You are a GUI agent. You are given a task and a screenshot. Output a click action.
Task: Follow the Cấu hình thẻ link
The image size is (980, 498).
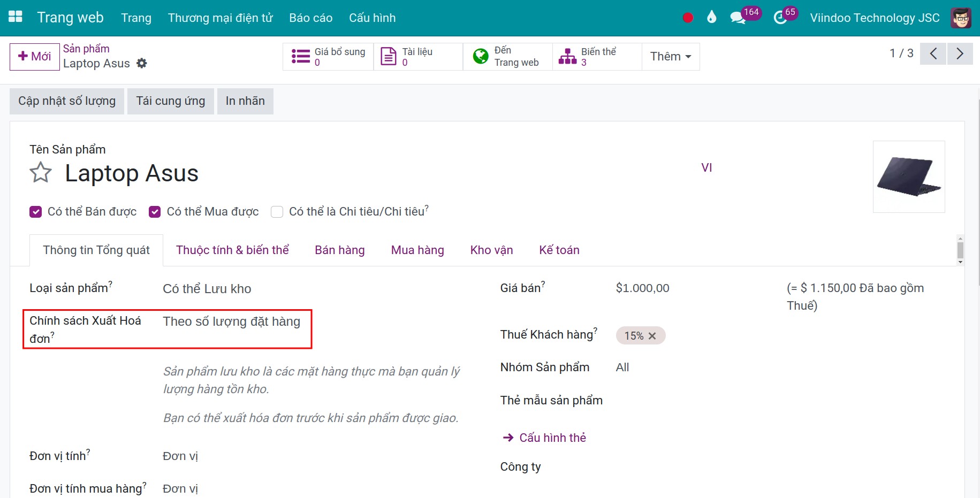point(545,438)
